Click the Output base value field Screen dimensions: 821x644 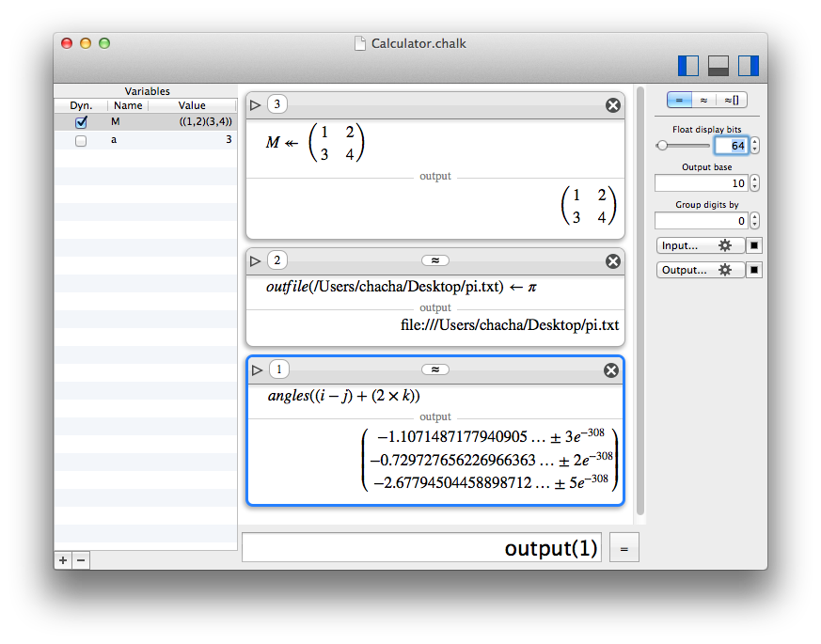(702, 182)
